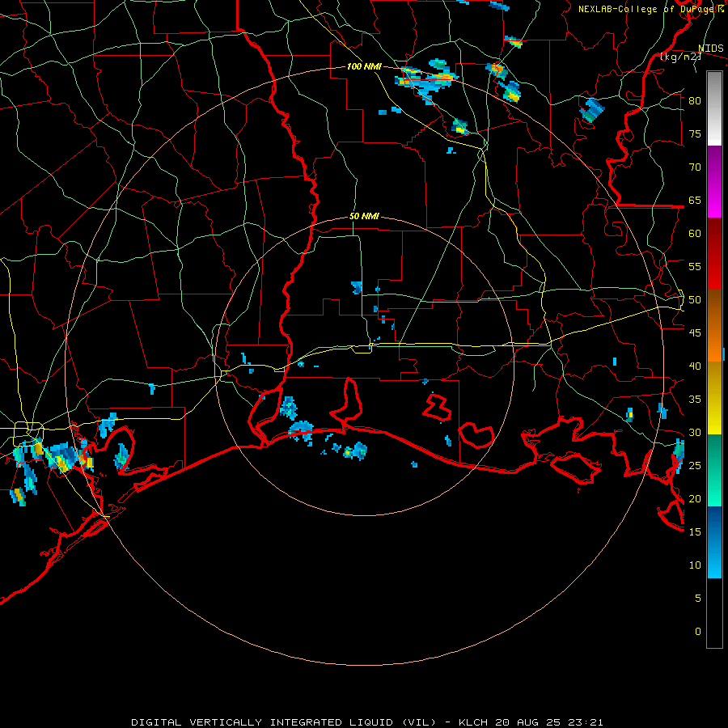Click the yellow band of the color bar

tap(714, 398)
